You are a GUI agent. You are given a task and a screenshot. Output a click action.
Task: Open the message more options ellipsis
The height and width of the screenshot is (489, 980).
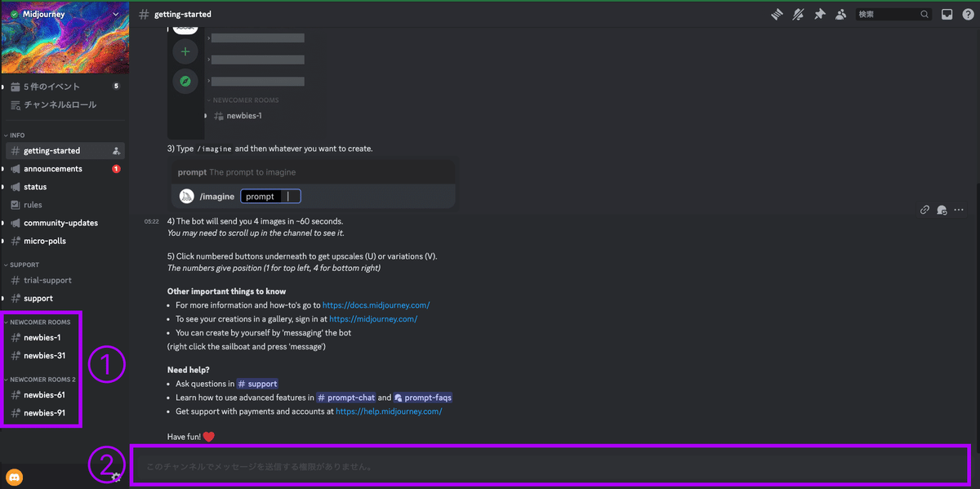click(x=959, y=209)
